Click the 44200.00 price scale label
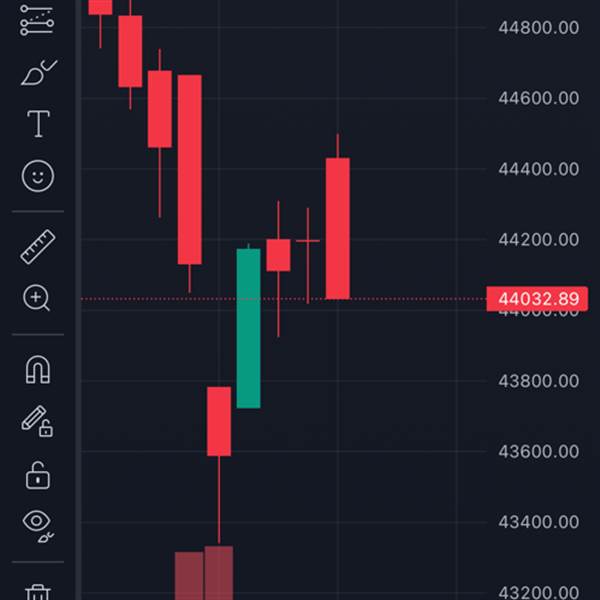600x600 pixels. pyautogui.click(x=538, y=240)
